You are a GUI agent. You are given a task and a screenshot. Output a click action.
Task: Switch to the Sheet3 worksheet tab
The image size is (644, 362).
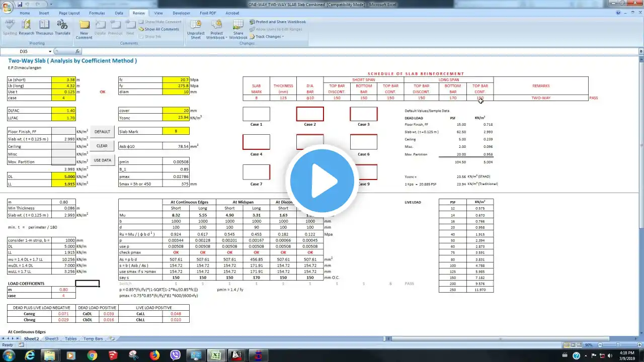click(51, 339)
